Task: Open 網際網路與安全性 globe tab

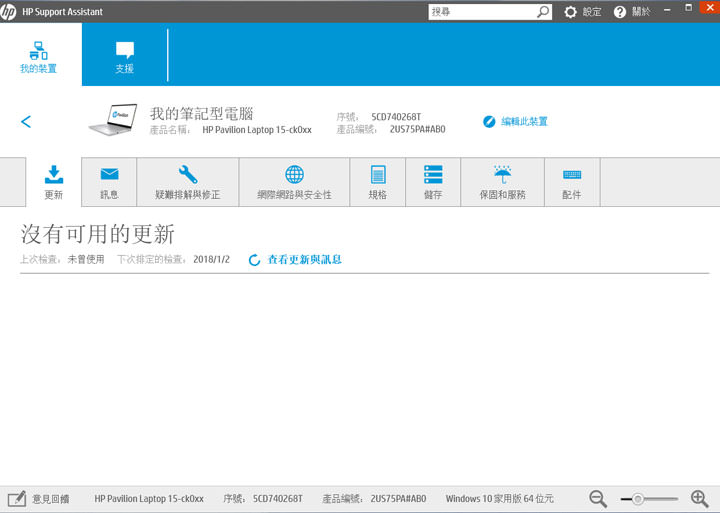Action: pos(294,182)
